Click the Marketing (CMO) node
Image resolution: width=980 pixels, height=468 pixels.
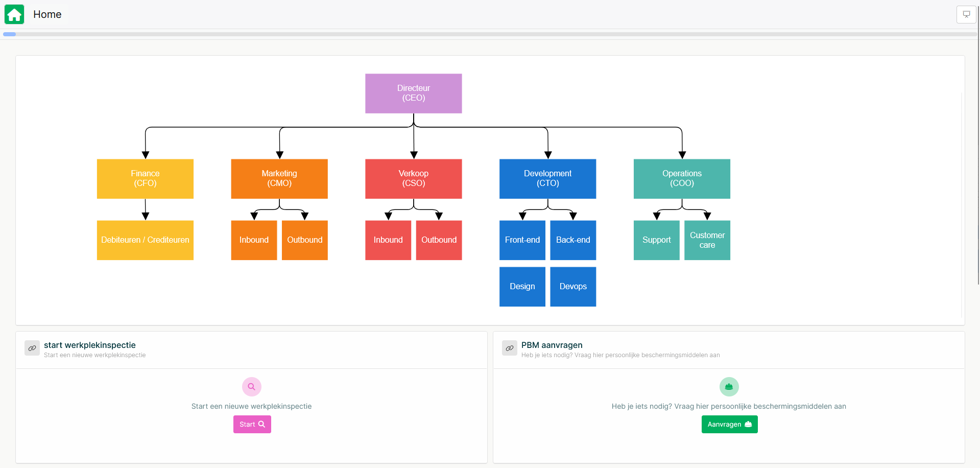tap(279, 179)
